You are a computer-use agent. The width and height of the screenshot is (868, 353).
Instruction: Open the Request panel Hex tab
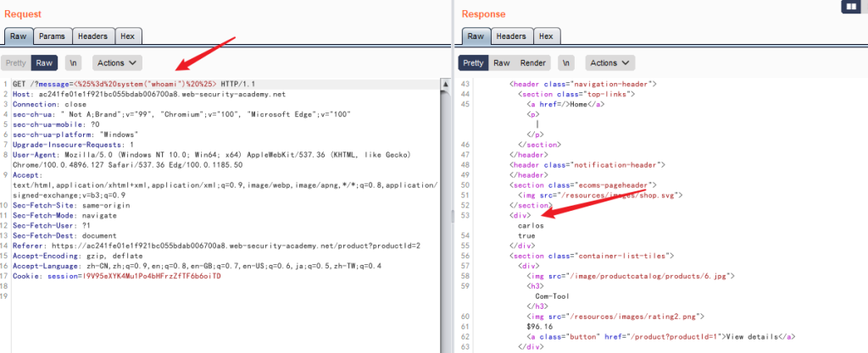[x=127, y=36]
